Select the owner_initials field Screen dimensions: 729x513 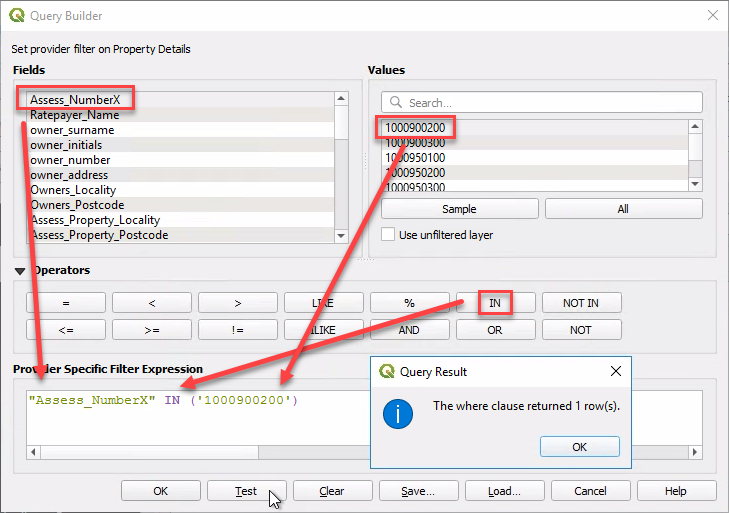click(x=180, y=145)
